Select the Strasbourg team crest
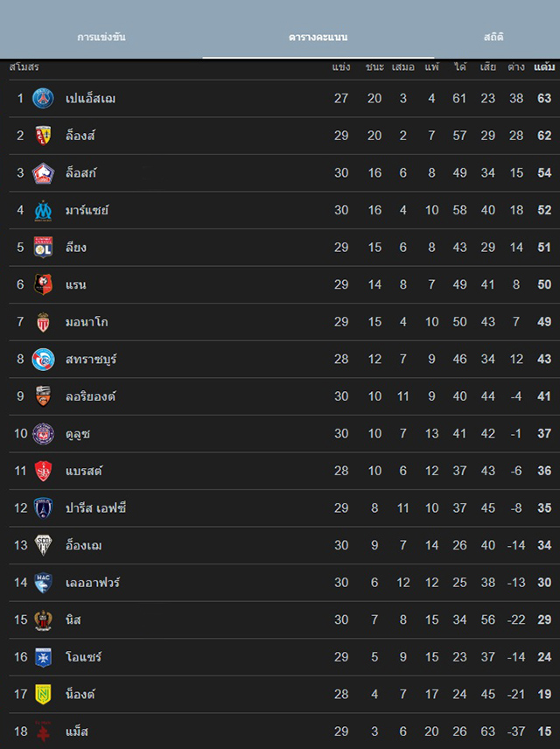This screenshot has height=749, width=560. tap(43, 359)
